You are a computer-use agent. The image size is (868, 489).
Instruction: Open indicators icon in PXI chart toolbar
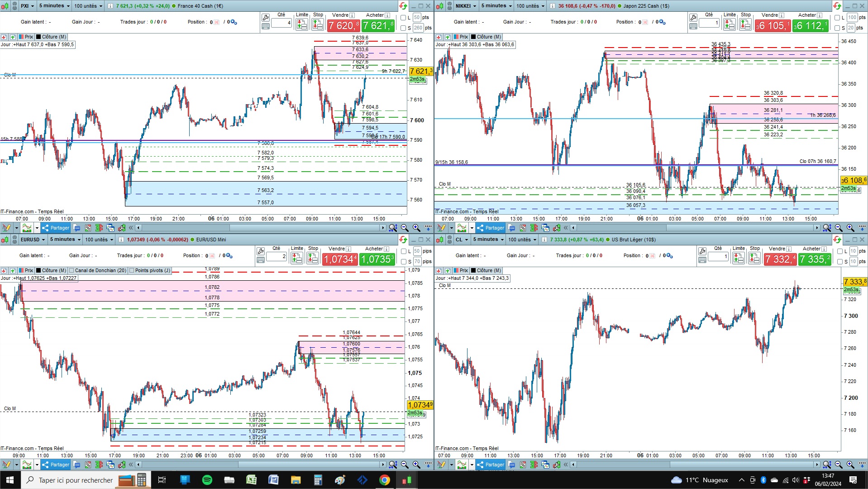pyautogui.click(x=27, y=228)
